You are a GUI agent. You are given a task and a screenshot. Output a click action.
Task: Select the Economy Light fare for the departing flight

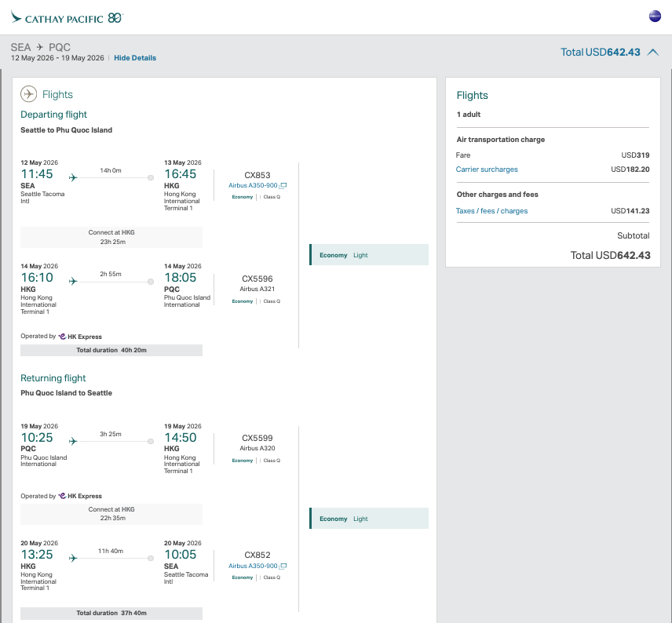point(368,254)
